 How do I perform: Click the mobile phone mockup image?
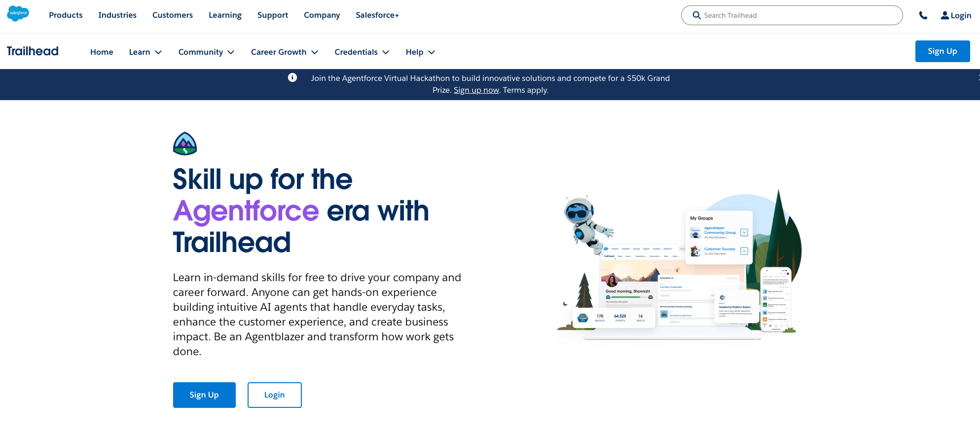click(x=776, y=299)
